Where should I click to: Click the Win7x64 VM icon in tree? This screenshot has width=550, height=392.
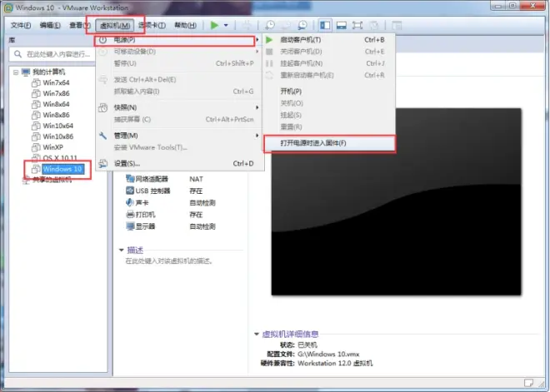tap(36, 82)
